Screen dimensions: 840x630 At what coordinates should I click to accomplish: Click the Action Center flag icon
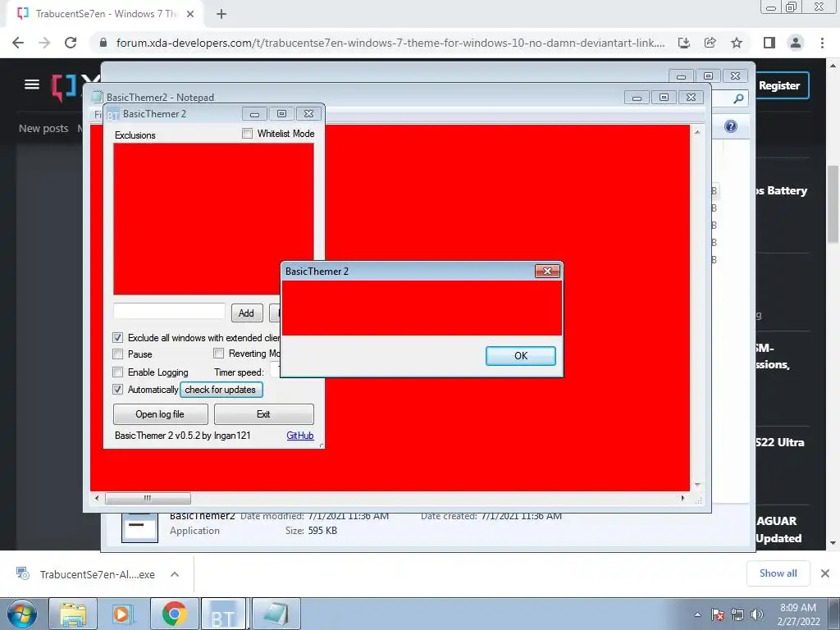pos(718,614)
